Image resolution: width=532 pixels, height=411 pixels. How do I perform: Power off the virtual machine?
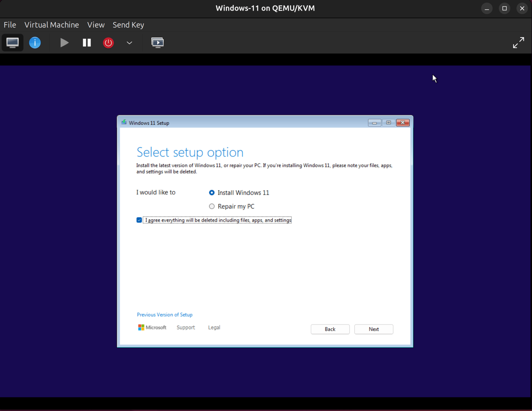pyautogui.click(x=108, y=42)
